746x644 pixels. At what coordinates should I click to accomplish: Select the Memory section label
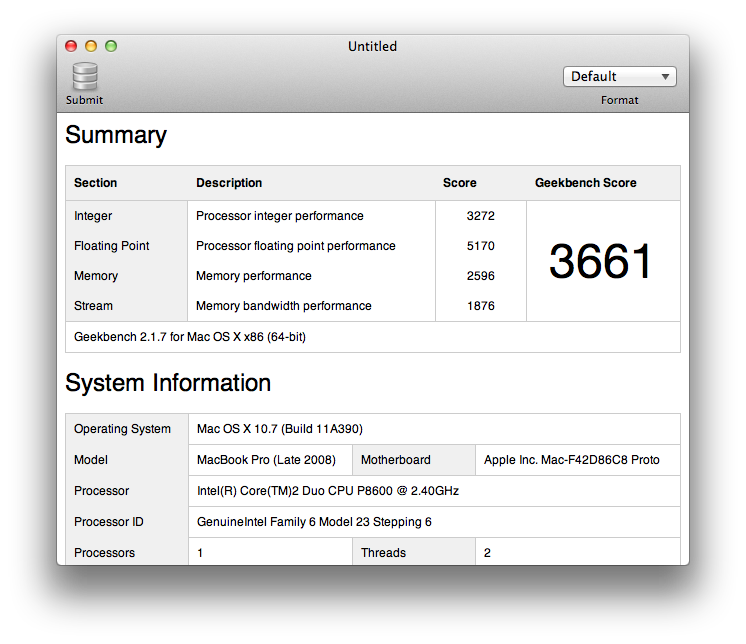(96, 276)
